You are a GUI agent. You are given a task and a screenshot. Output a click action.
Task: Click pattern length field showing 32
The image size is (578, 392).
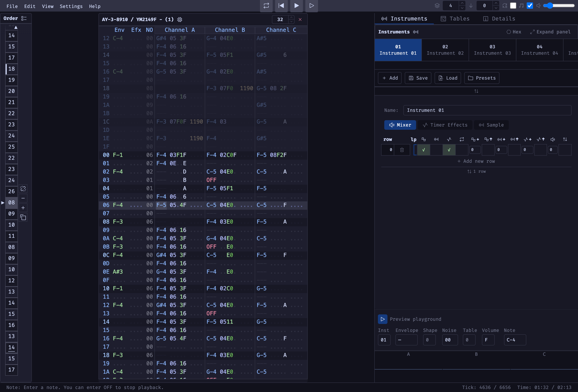pyautogui.click(x=280, y=20)
